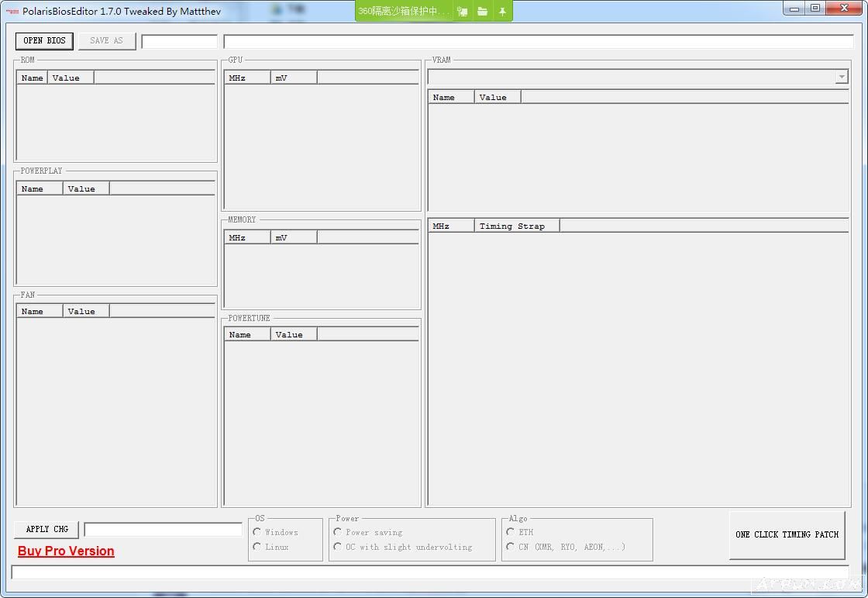
Task: Expand the VRAM dropdown list
Action: tap(842, 77)
